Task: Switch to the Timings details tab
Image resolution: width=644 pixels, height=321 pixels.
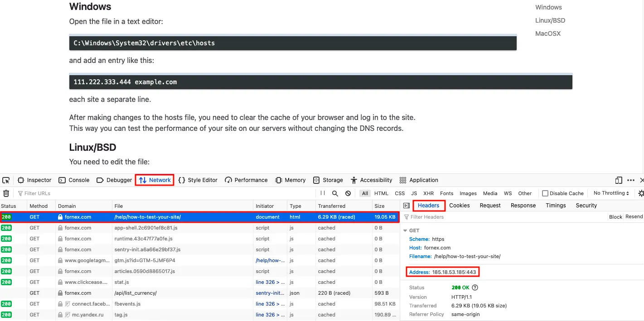Action: (x=556, y=206)
